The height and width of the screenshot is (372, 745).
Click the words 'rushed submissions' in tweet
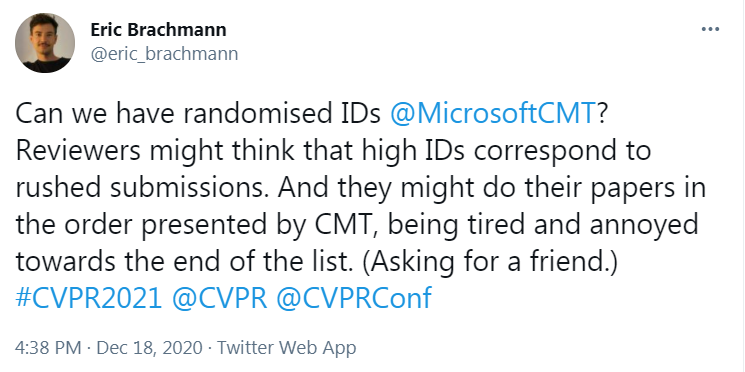click(144, 188)
